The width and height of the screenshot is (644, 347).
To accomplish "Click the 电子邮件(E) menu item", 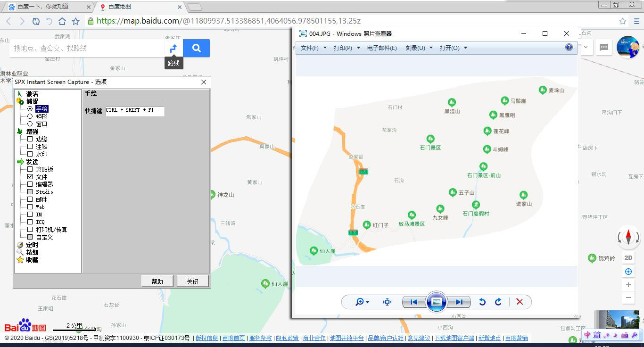I will click(382, 48).
